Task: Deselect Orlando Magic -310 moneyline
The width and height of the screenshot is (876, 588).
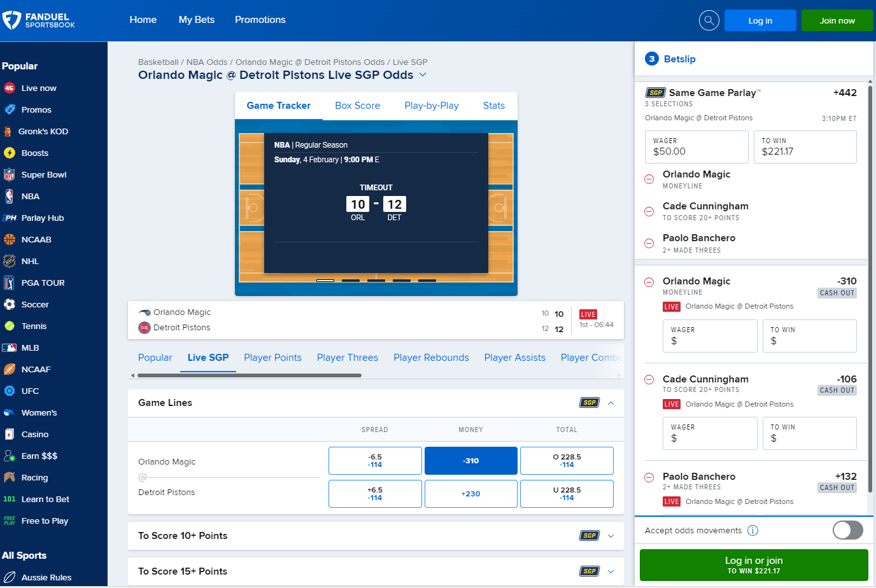Action: 471,461
